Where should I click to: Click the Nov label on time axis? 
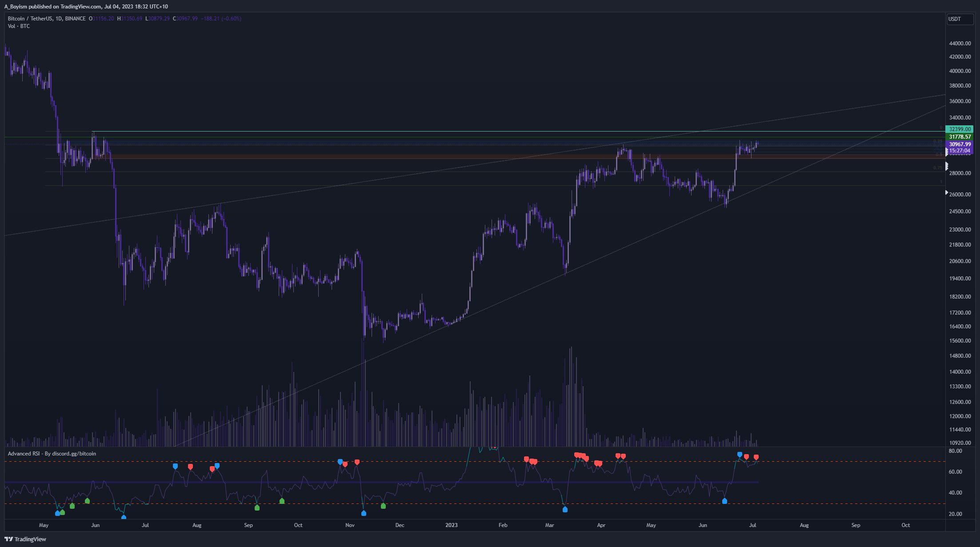[350, 525]
